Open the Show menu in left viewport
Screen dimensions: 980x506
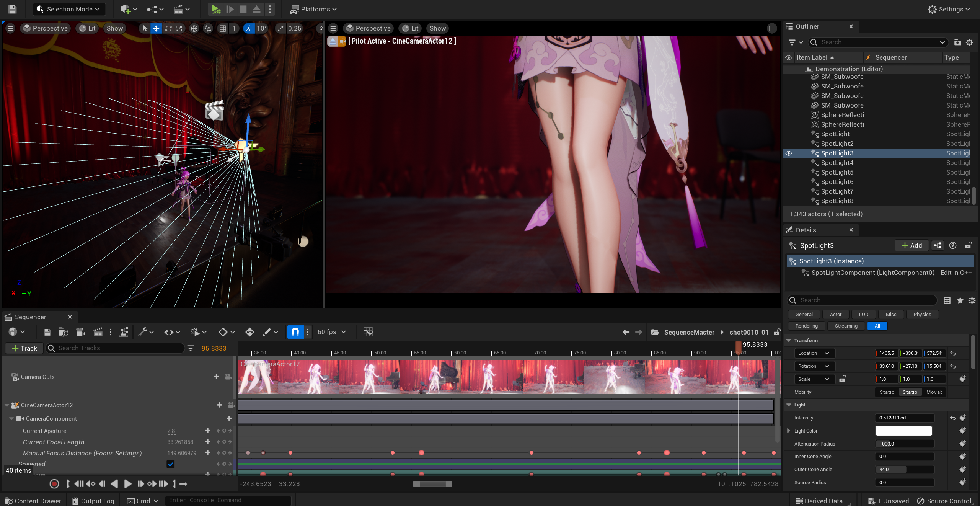point(114,28)
